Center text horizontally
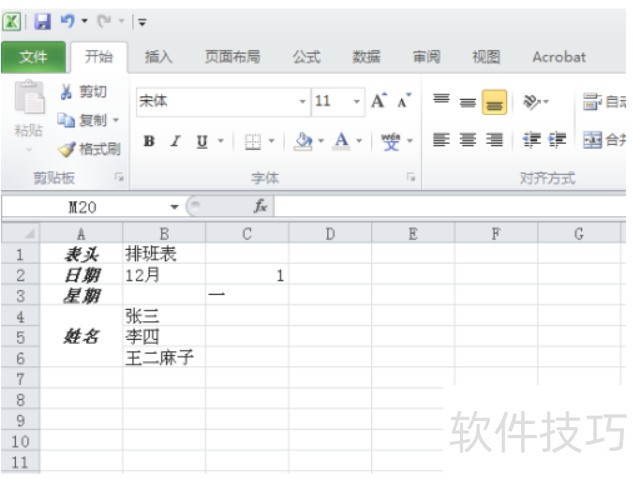Screen dimensions: 633x479 [467, 140]
